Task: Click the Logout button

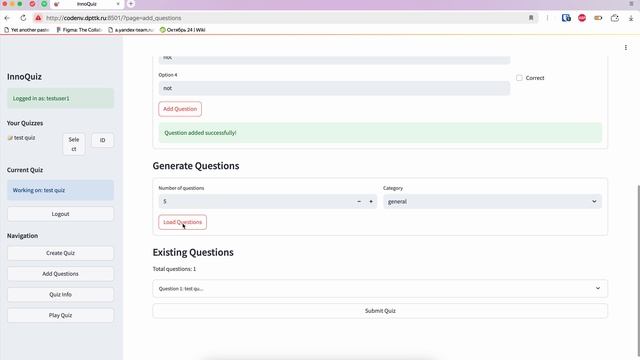Action: click(60, 214)
